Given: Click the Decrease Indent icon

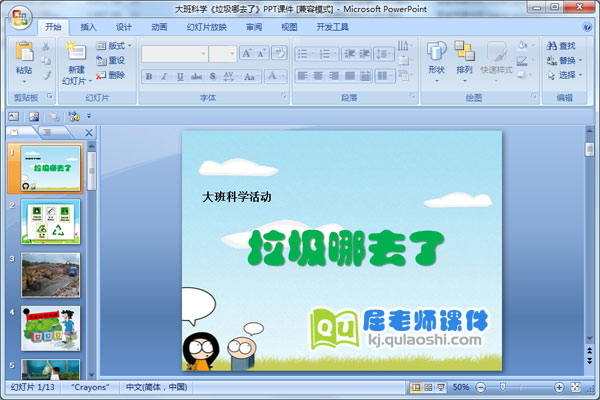Looking at the screenshot, I should point(349,54).
